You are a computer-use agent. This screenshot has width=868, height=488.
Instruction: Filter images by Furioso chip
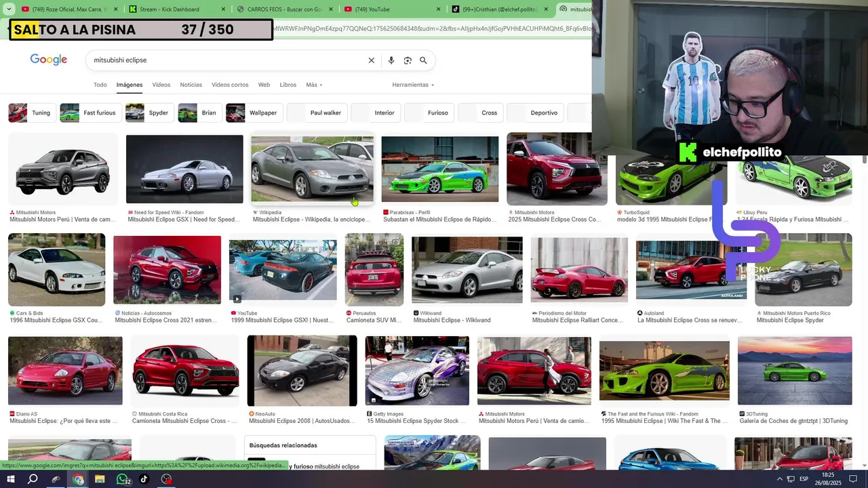pyautogui.click(x=429, y=113)
